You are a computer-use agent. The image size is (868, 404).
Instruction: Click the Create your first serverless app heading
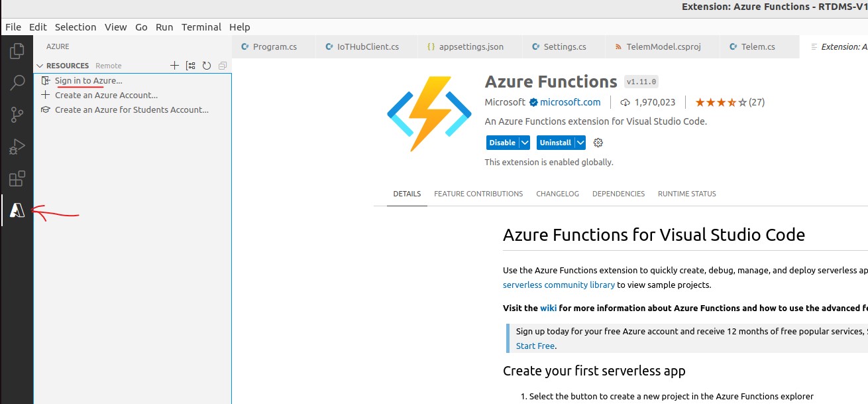[x=594, y=371]
